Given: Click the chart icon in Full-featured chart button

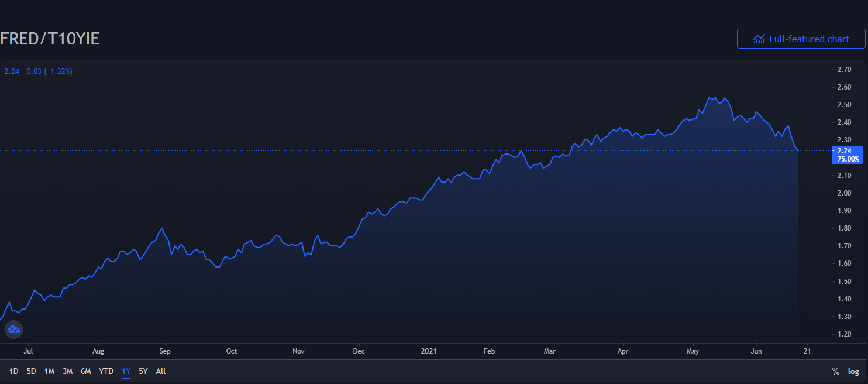Looking at the screenshot, I should 759,39.
